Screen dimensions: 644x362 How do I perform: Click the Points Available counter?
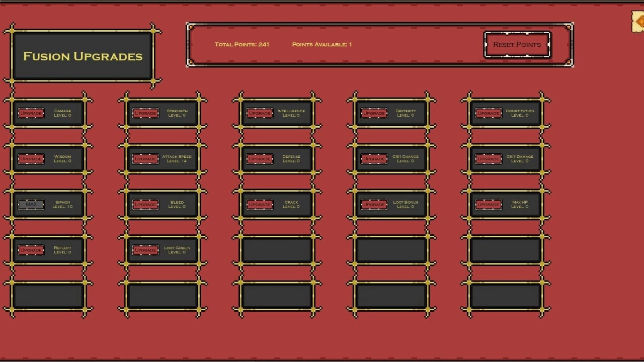click(x=321, y=45)
